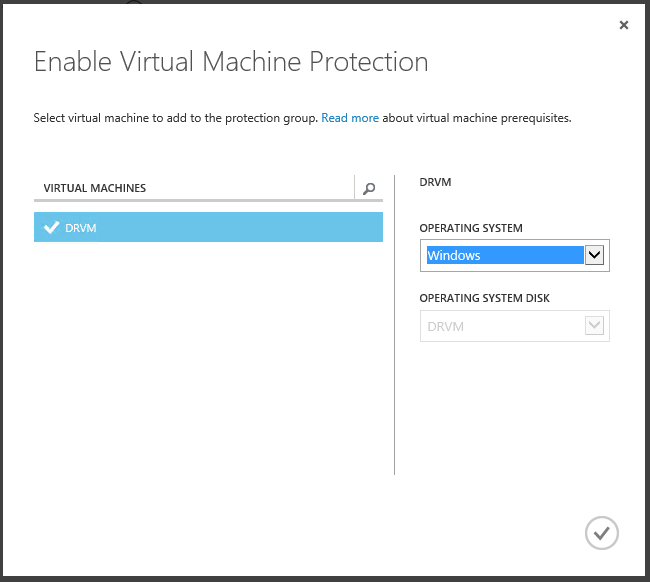Click the 'Select virtual machine' instruction text

[175, 118]
